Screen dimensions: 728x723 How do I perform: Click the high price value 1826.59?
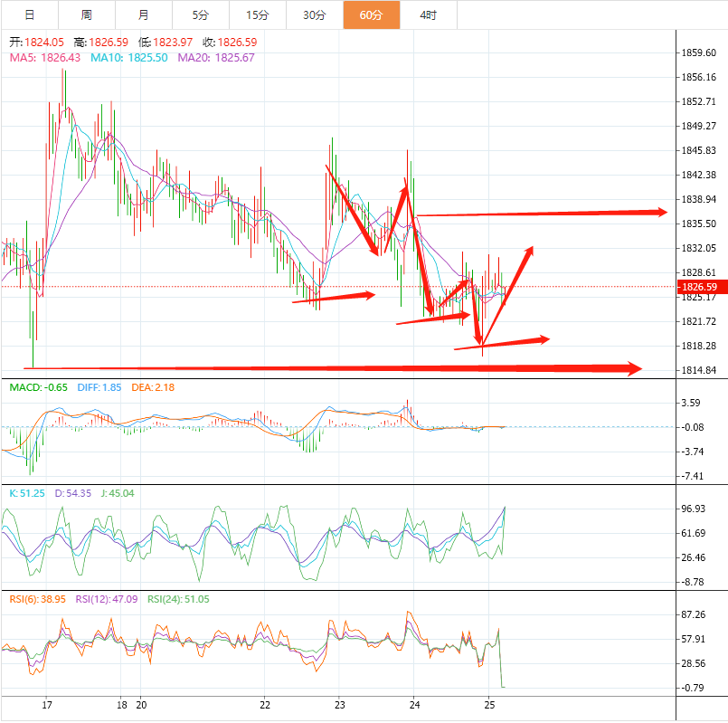click(x=109, y=43)
